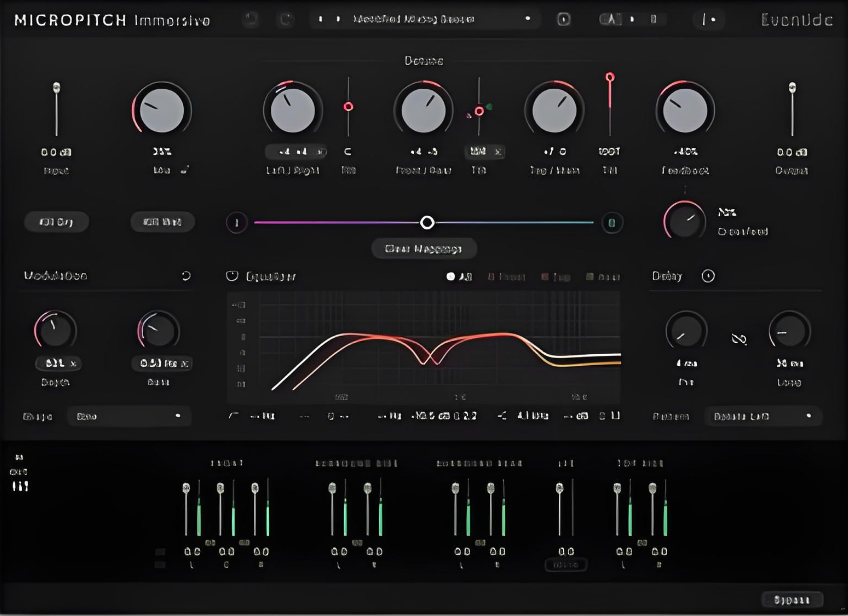Select morph snapshot I button
The height and width of the screenshot is (616, 848).
point(236,222)
